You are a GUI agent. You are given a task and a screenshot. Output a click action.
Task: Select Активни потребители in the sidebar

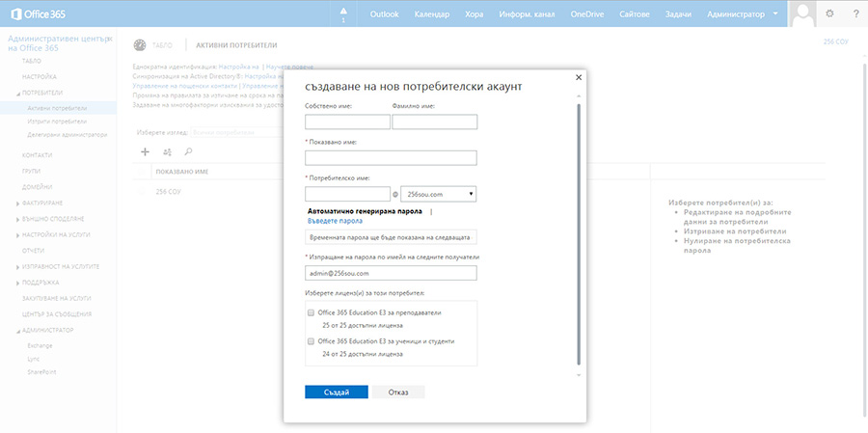[x=57, y=108]
